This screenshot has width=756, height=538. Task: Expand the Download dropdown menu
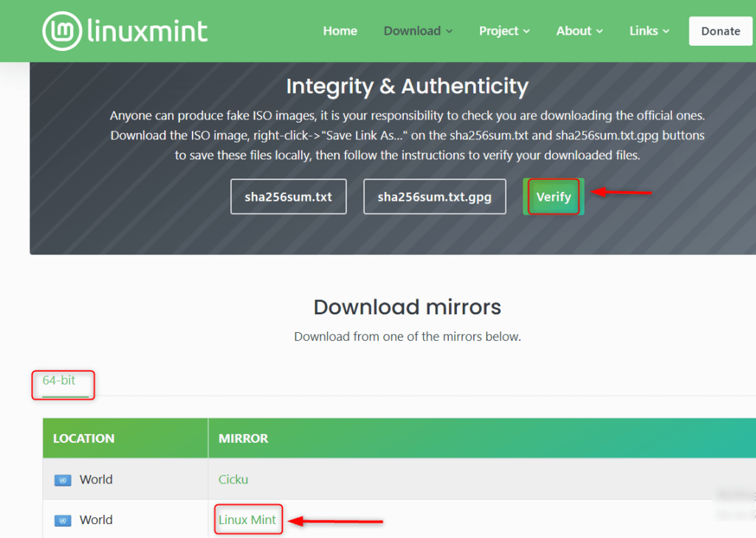click(x=417, y=31)
